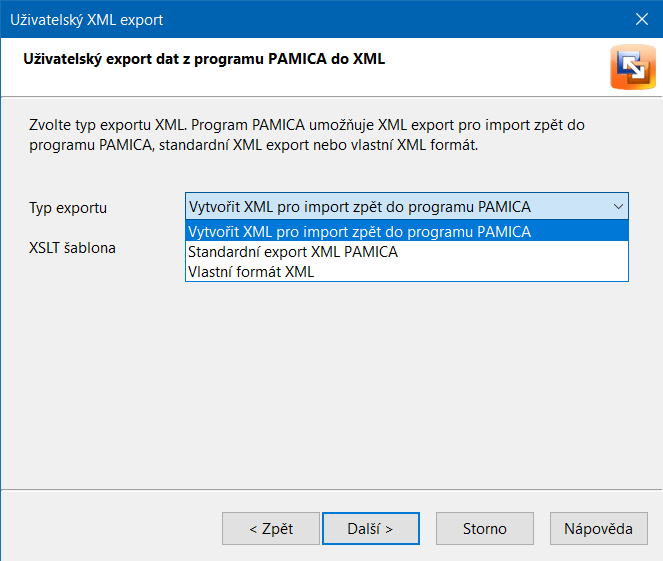This screenshot has width=663, height=561.
Task: Click the description line starting with programu PAMICA, standardní
Action: pos(253,145)
